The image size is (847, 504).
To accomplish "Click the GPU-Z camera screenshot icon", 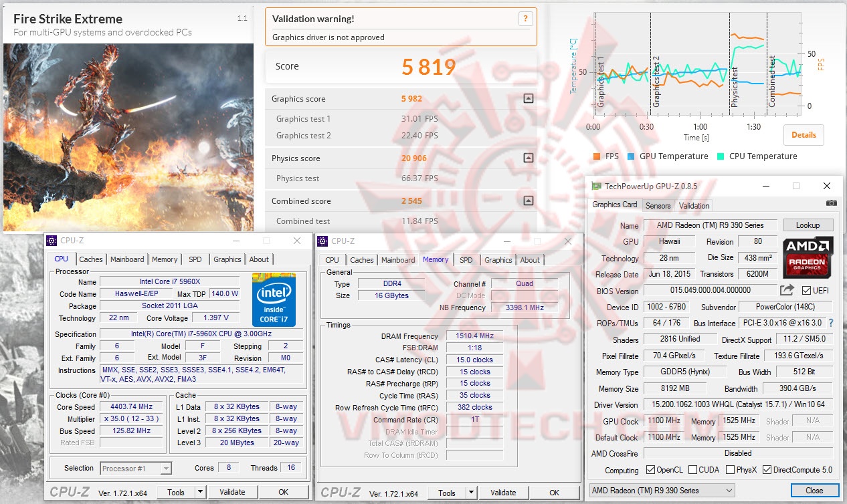I will pos(831,203).
